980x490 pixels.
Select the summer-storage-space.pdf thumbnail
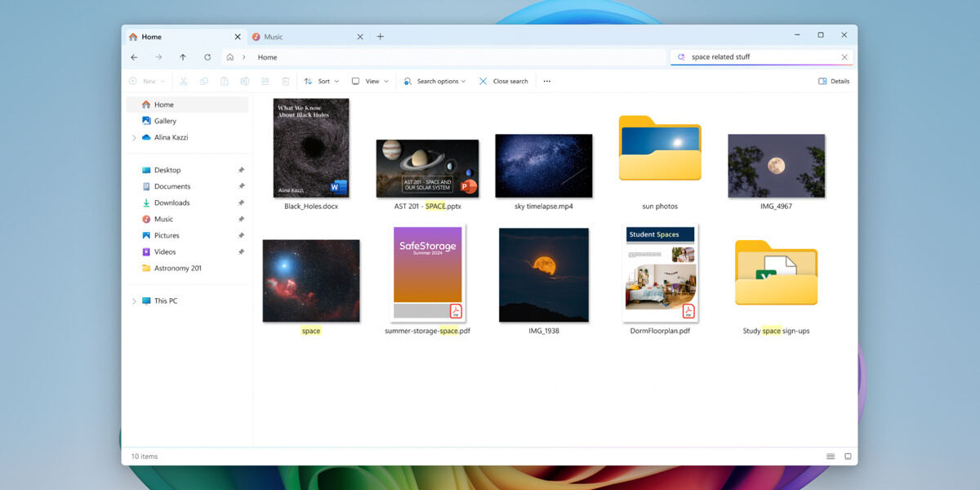(x=427, y=273)
